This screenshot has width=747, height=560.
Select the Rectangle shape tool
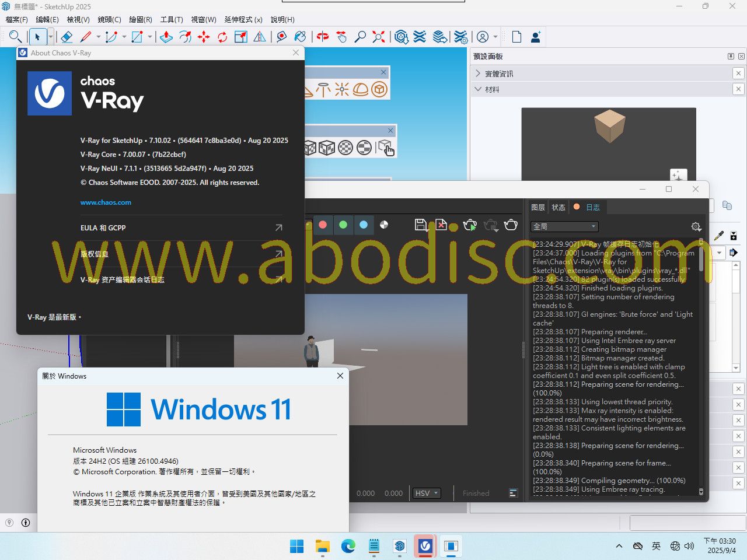pos(137,37)
